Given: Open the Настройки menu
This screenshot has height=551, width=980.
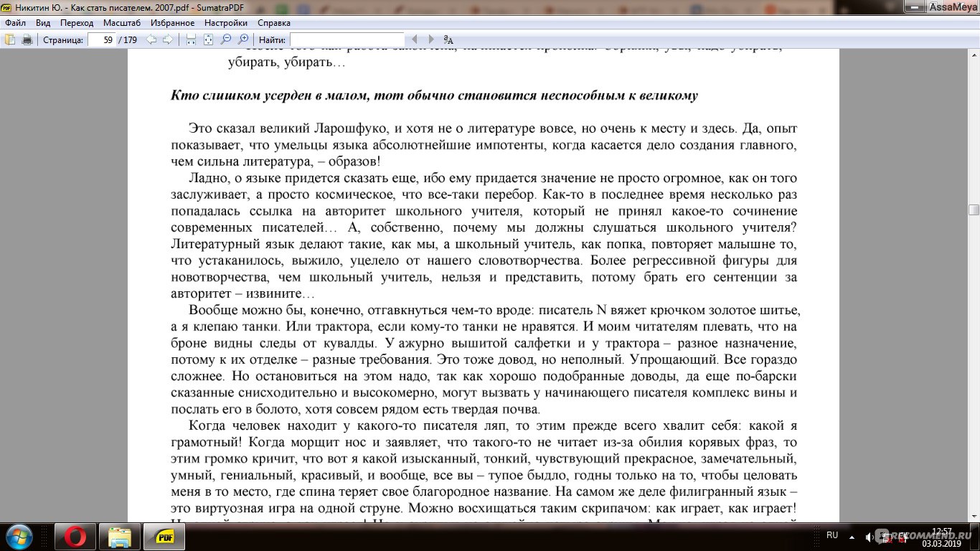Looking at the screenshot, I should (x=226, y=23).
